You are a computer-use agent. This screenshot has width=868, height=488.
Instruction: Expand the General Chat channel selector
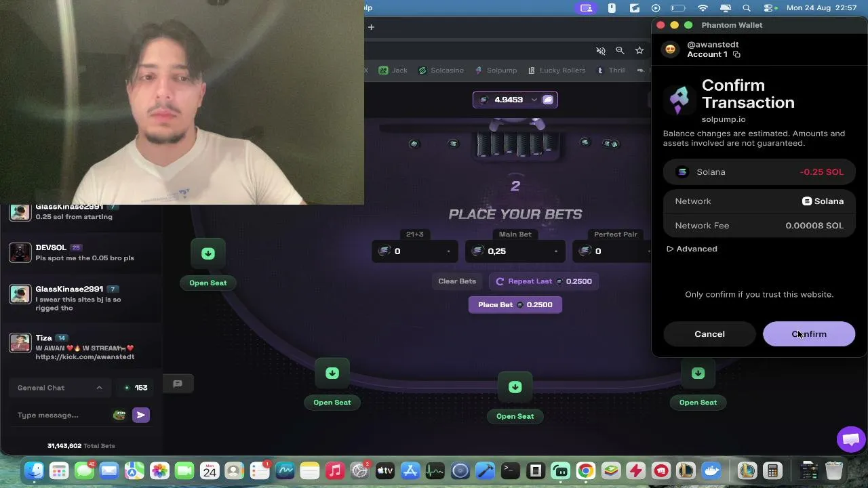(60, 388)
